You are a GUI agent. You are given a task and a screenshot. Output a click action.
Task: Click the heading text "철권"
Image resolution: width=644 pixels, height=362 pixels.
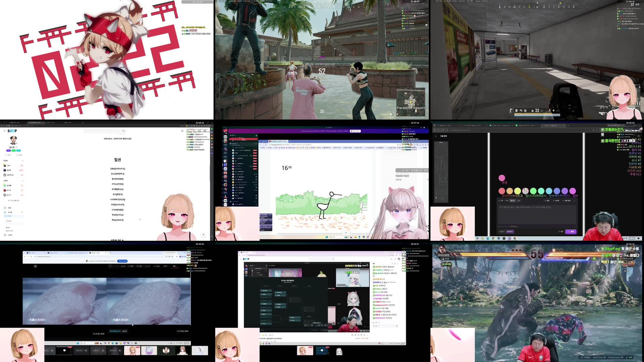(117, 160)
